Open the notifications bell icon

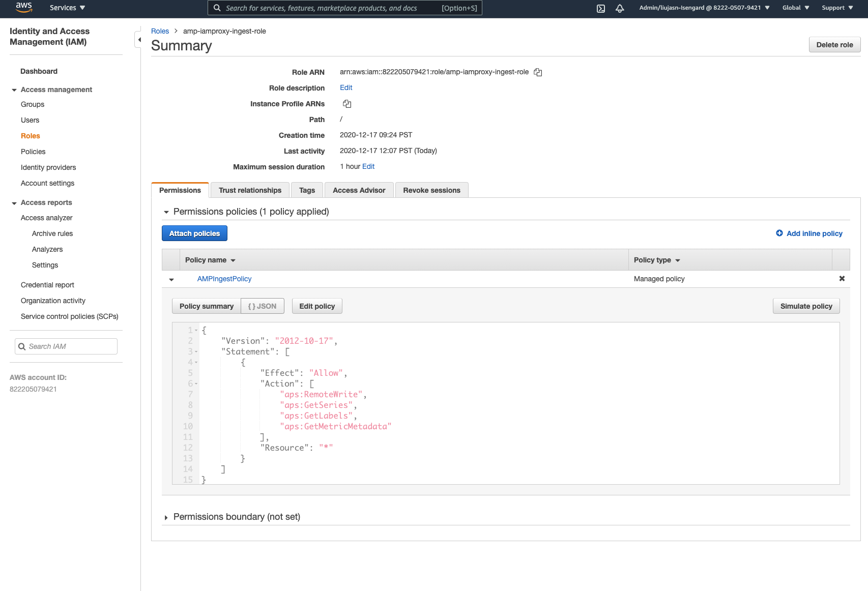pos(620,8)
